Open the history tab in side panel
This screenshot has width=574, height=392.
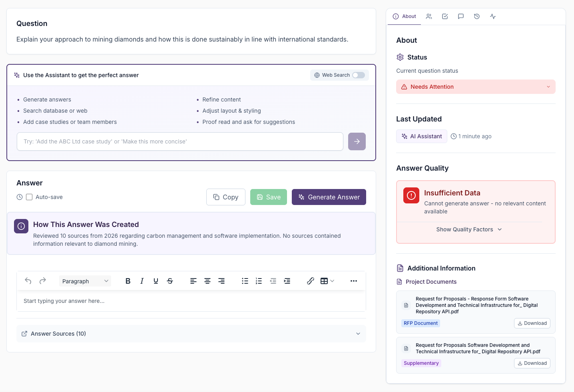[x=477, y=16]
